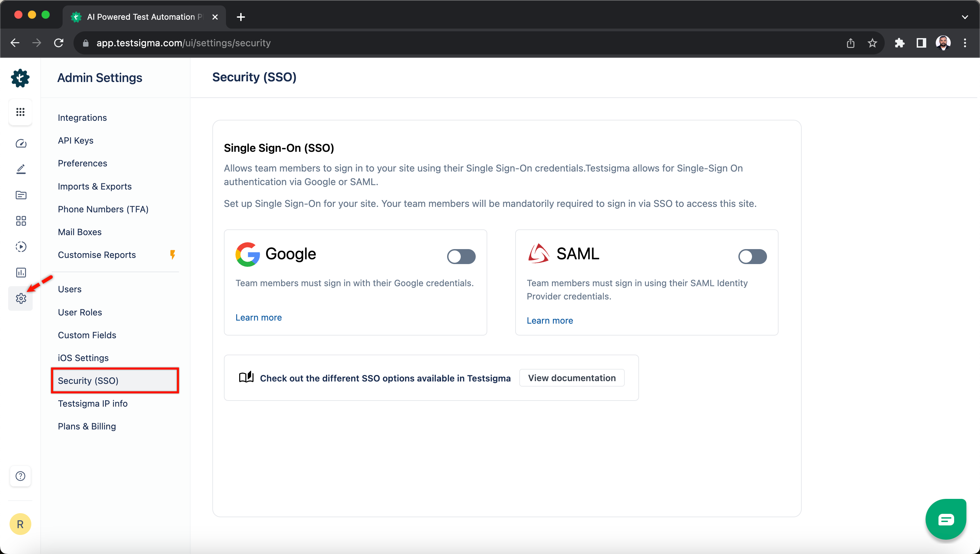The width and height of the screenshot is (980, 554).
Task: Click the lightning bolt next to Customise Reports
Action: (x=173, y=255)
